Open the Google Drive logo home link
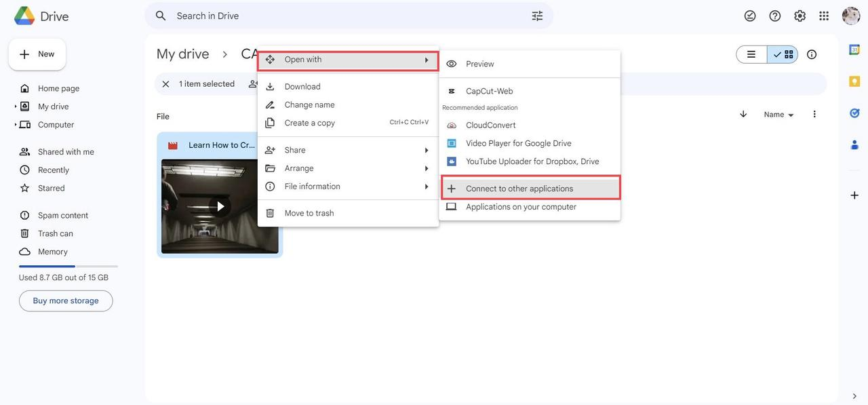The height and width of the screenshot is (405, 868). coord(41,16)
